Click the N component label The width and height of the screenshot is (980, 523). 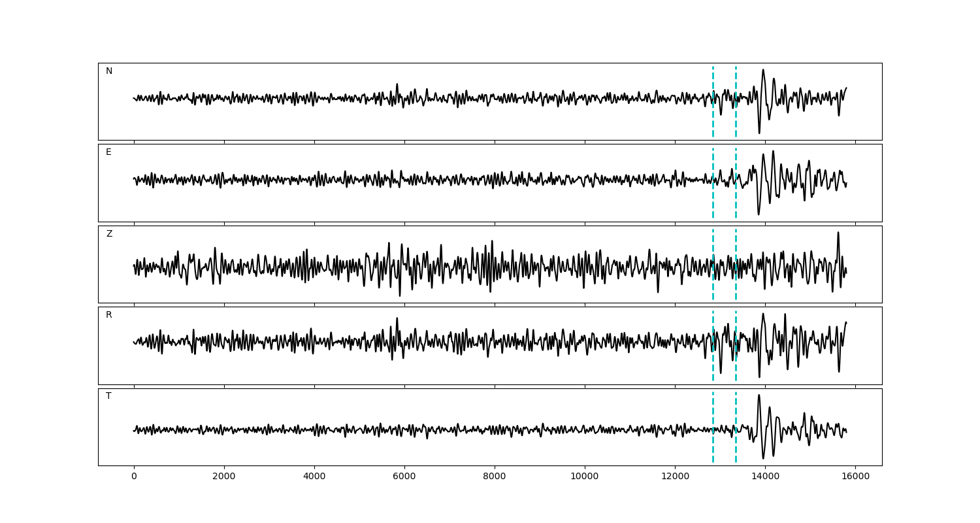point(109,71)
